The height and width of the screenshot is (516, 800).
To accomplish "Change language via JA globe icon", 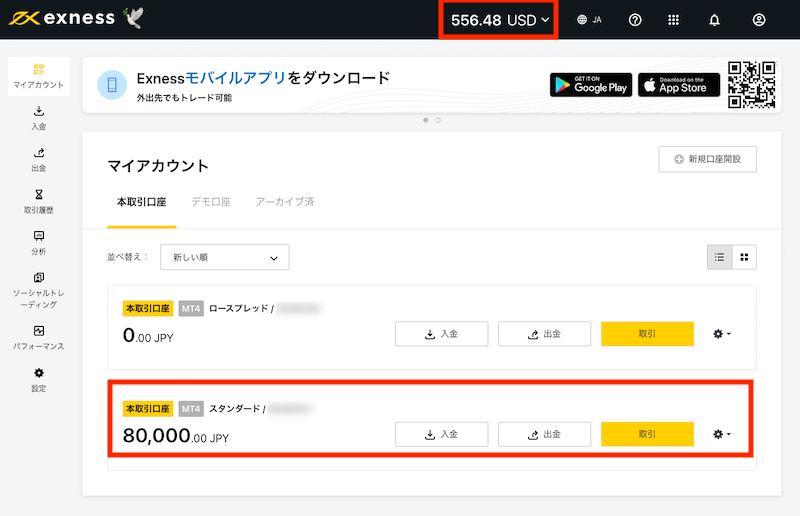I will pos(589,20).
